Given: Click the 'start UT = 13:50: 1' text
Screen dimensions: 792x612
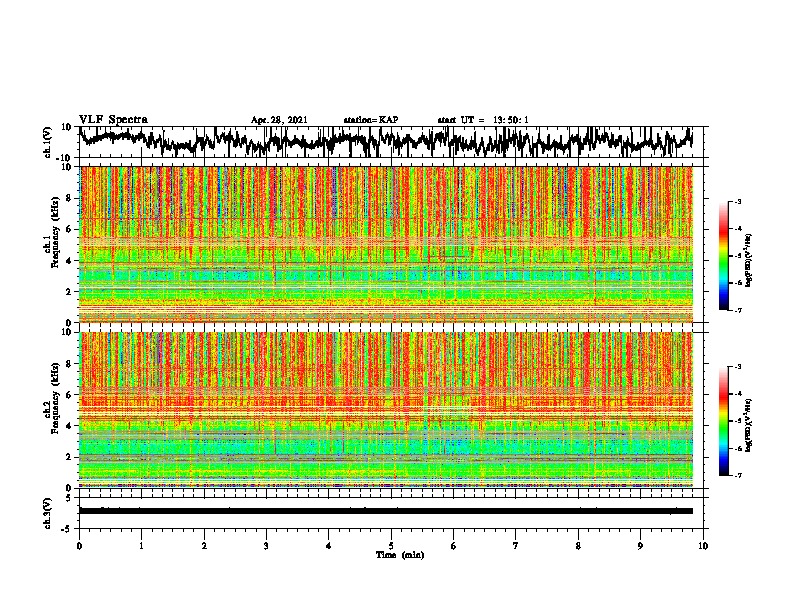Looking at the screenshot, I should [x=483, y=120].
